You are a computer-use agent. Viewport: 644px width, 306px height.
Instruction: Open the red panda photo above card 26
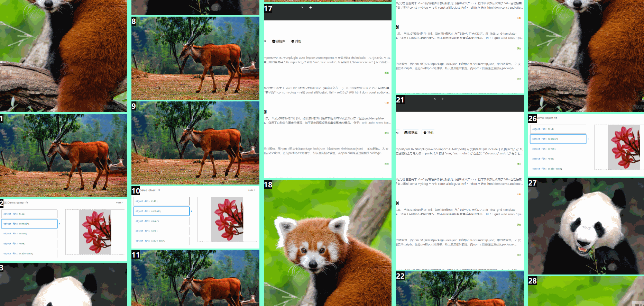click(586, 56)
